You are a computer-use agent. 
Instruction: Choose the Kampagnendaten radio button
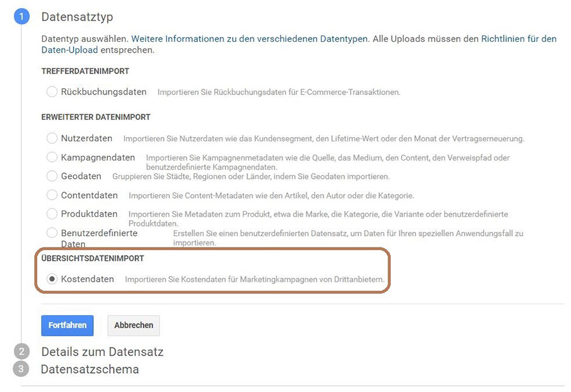pyautogui.click(x=52, y=157)
